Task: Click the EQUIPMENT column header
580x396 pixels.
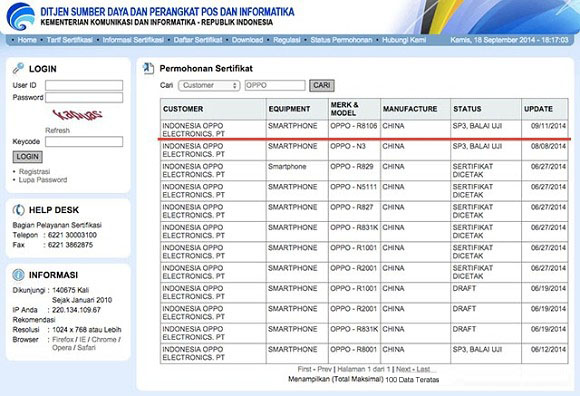Action: pyautogui.click(x=297, y=109)
